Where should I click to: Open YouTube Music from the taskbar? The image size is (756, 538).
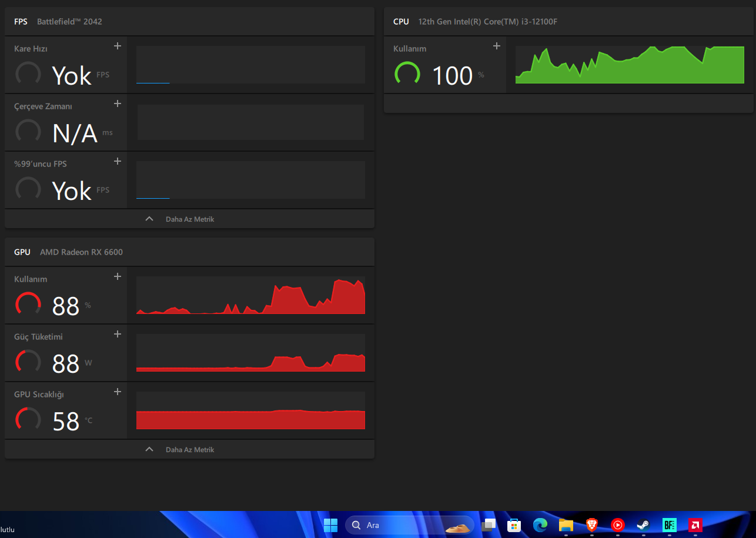618,525
